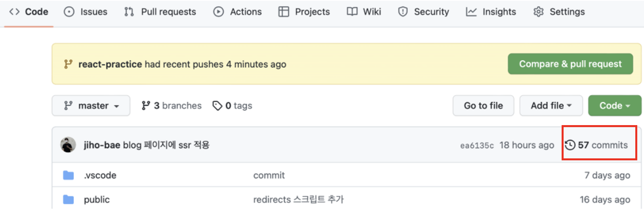Open the Issues tab
The width and height of the screenshot is (644, 213).
click(x=86, y=12)
